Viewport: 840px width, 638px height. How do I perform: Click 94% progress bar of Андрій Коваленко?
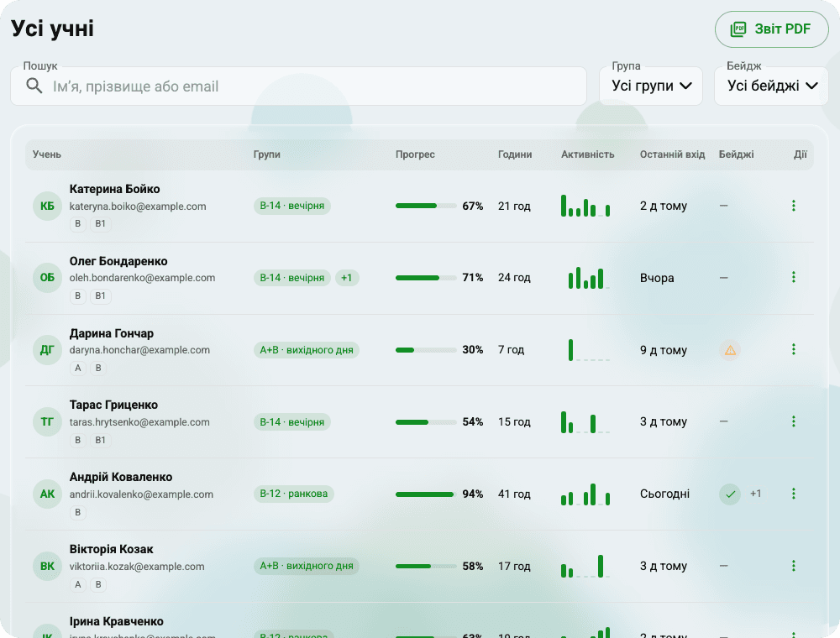click(426, 494)
